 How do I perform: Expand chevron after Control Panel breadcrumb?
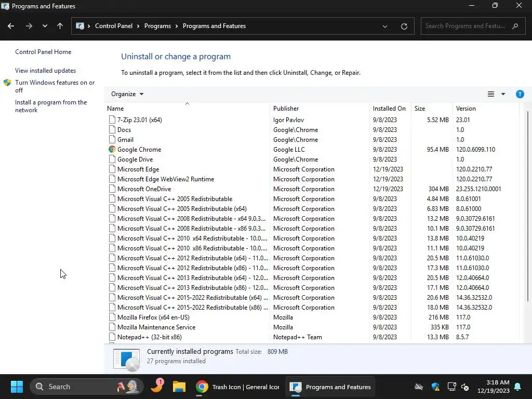tap(138, 26)
